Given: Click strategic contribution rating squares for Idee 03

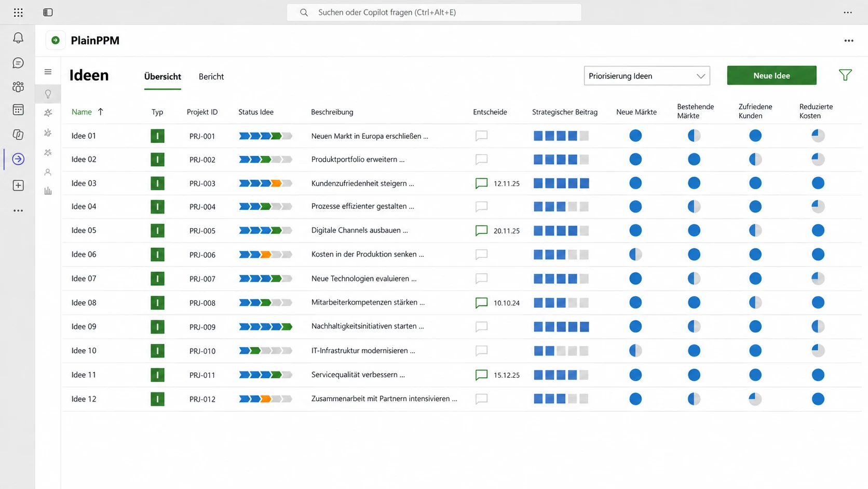Looking at the screenshot, I should point(561,183).
